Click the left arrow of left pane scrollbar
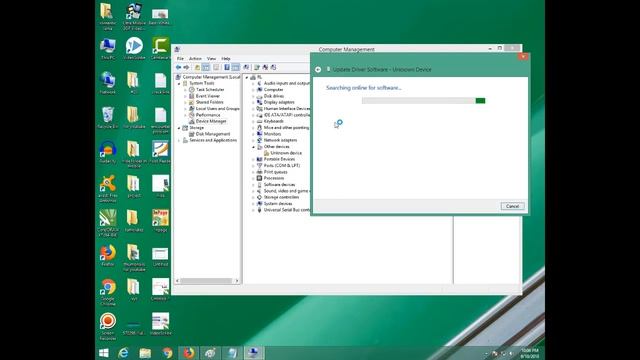This screenshot has width=640, height=360. coord(177,281)
